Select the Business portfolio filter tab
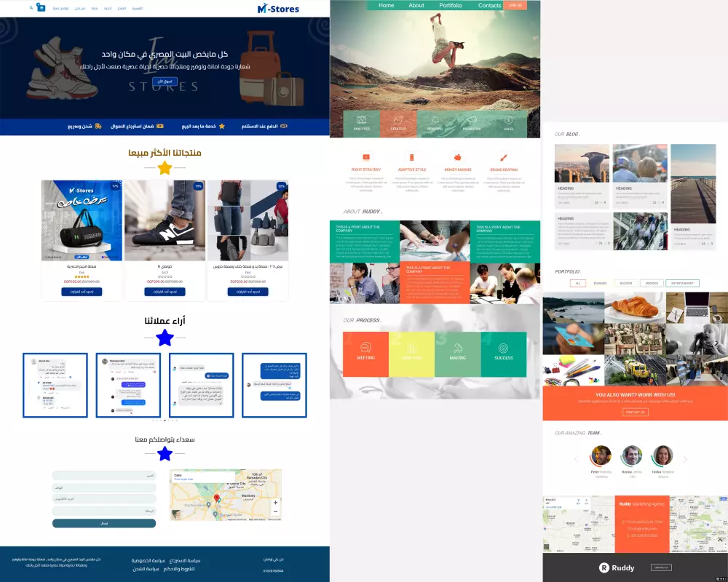 coord(600,283)
